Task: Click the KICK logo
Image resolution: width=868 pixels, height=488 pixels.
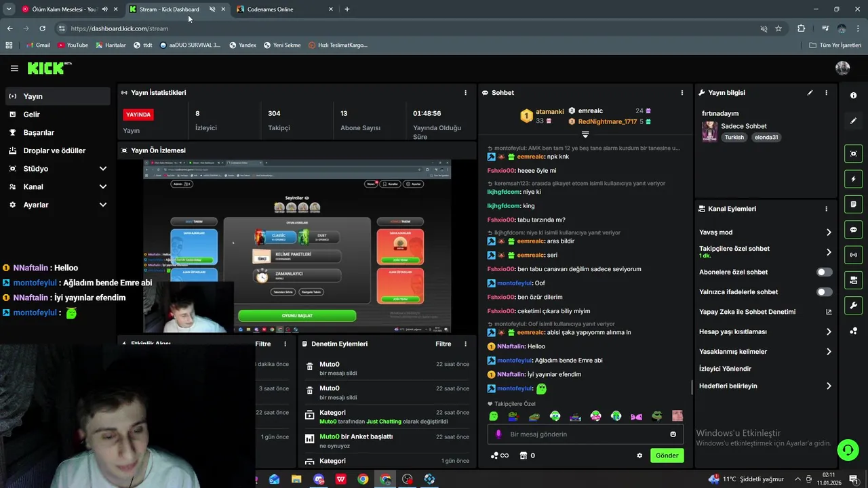Action: pos(49,68)
